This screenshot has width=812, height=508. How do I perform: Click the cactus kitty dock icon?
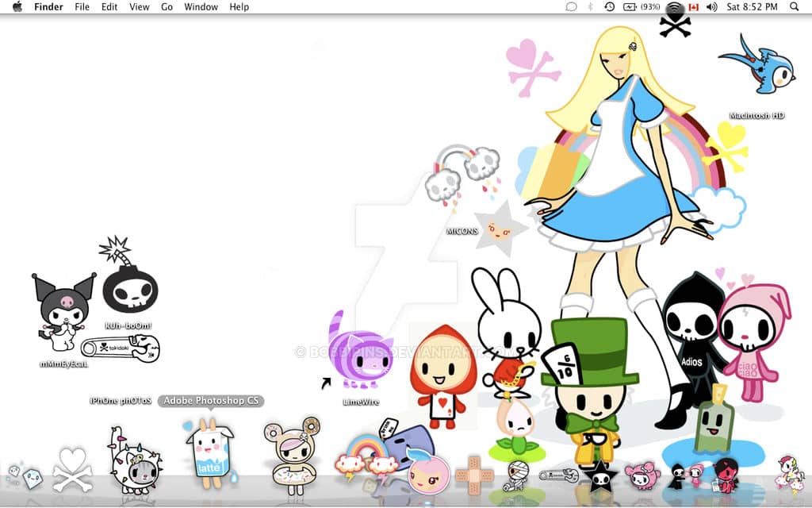(x=135, y=461)
